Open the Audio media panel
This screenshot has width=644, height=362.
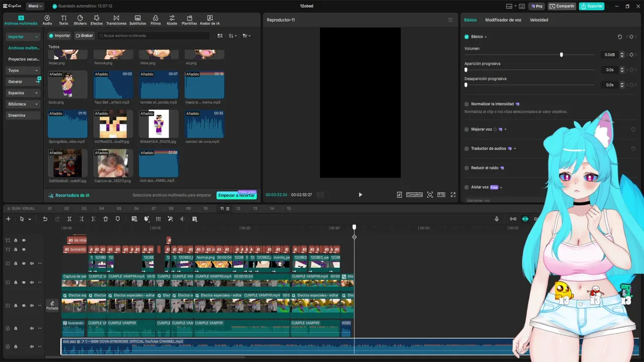[x=47, y=20]
